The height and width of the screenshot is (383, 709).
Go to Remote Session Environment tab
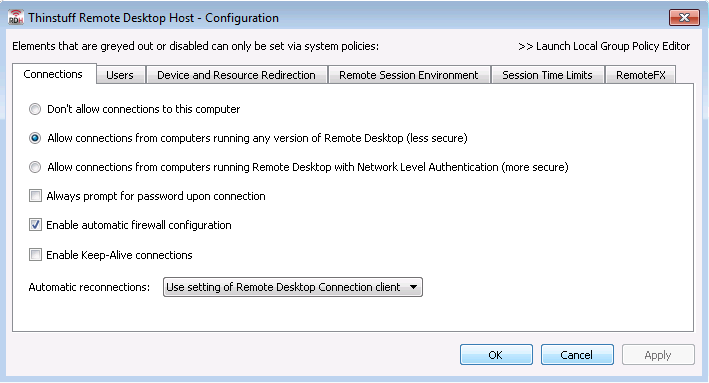409,75
